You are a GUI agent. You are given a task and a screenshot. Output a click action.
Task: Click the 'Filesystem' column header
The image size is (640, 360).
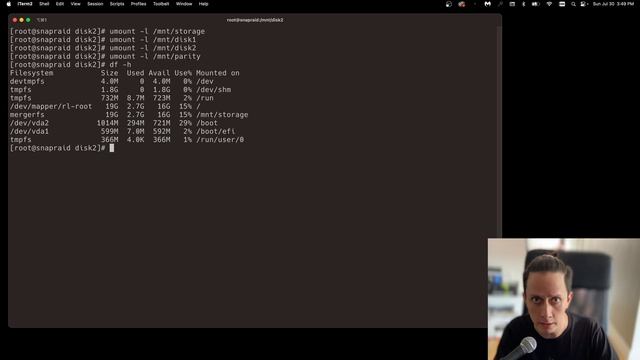click(31, 73)
